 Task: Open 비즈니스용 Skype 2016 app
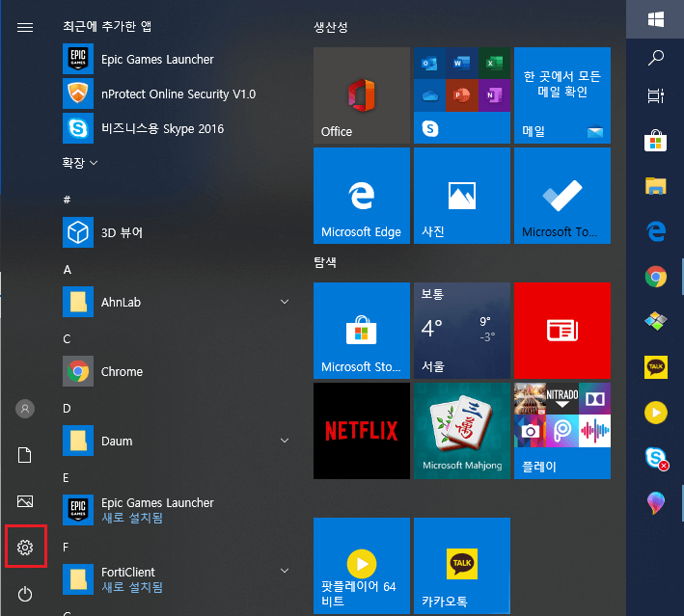[177, 128]
